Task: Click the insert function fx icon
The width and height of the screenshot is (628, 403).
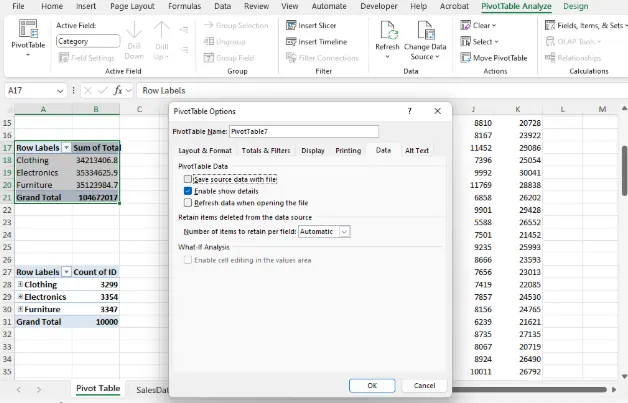Action: pos(117,91)
